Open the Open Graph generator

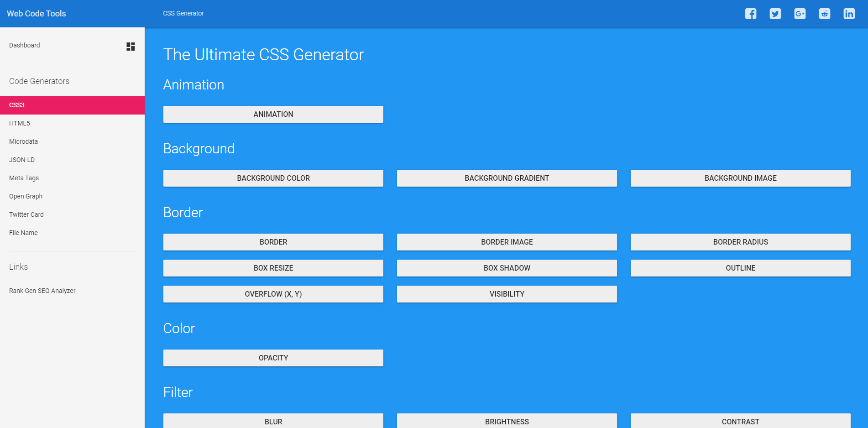(x=72, y=196)
